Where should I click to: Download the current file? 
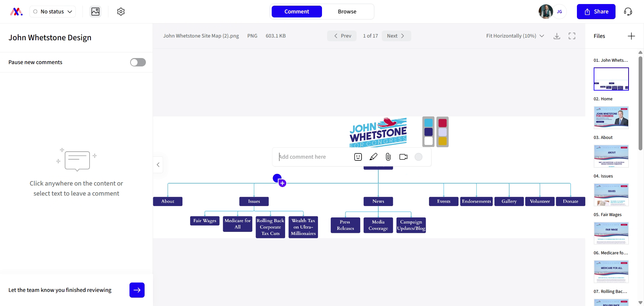click(557, 36)
